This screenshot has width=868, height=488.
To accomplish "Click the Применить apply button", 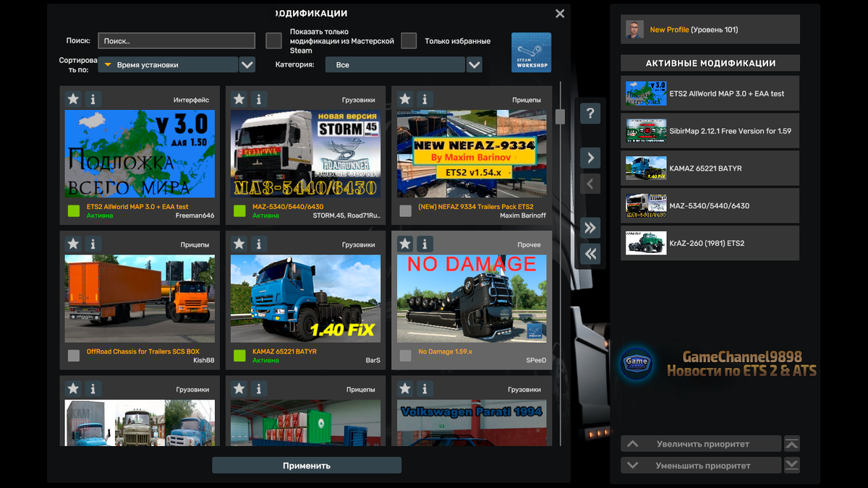I will 307,466.
